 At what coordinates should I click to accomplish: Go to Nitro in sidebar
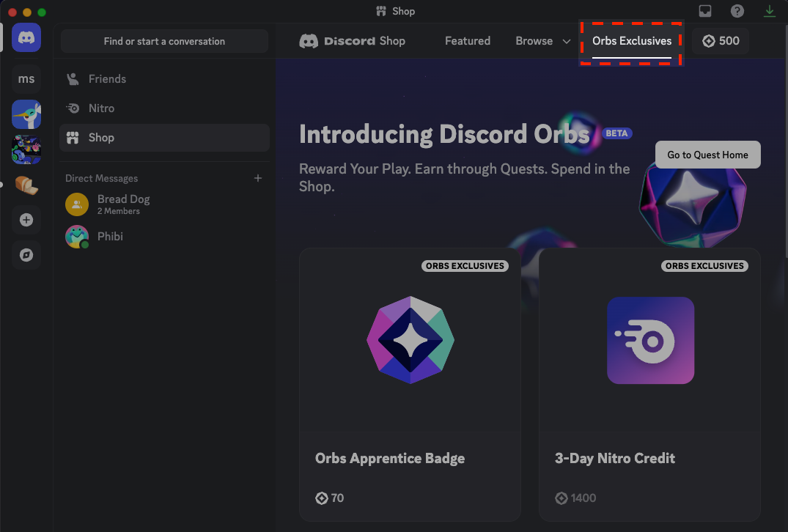[x=101, y=108]
